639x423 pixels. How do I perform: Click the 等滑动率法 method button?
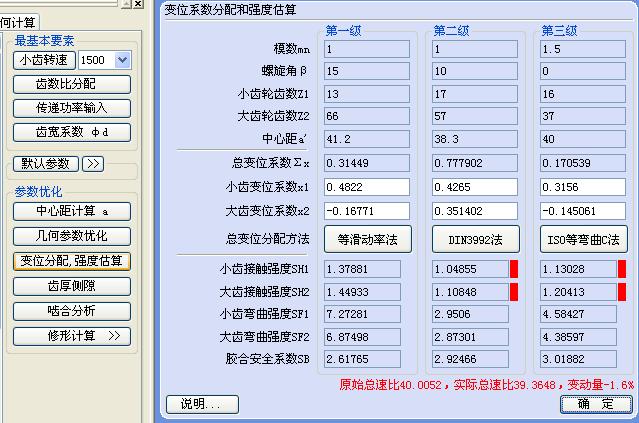[x=368, y=239]
